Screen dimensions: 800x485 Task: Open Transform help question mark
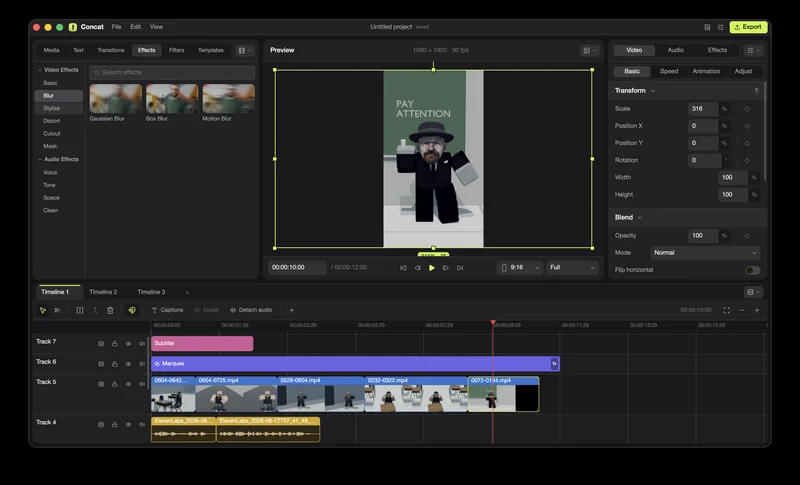tap(756, 91)
